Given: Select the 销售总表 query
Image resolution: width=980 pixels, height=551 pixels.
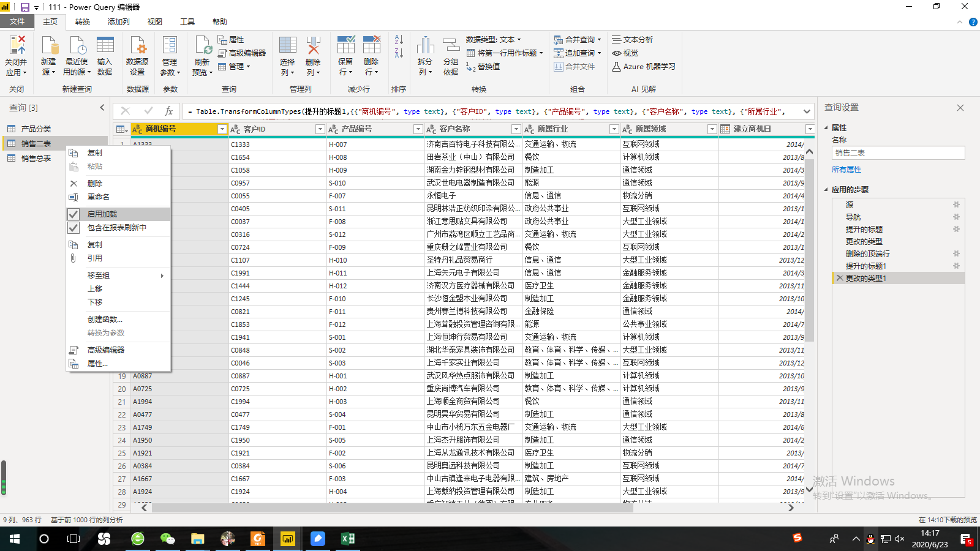Looking at the screenshot, I should click(36, 159).
